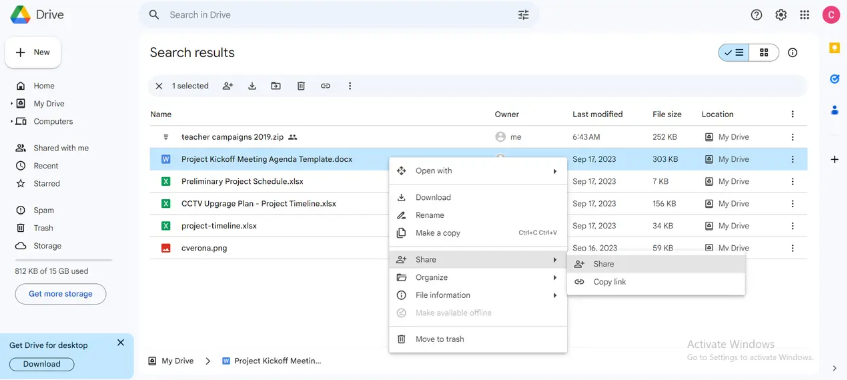Expand the Organize submenu

pyautogui.click(x=478, y=277)
